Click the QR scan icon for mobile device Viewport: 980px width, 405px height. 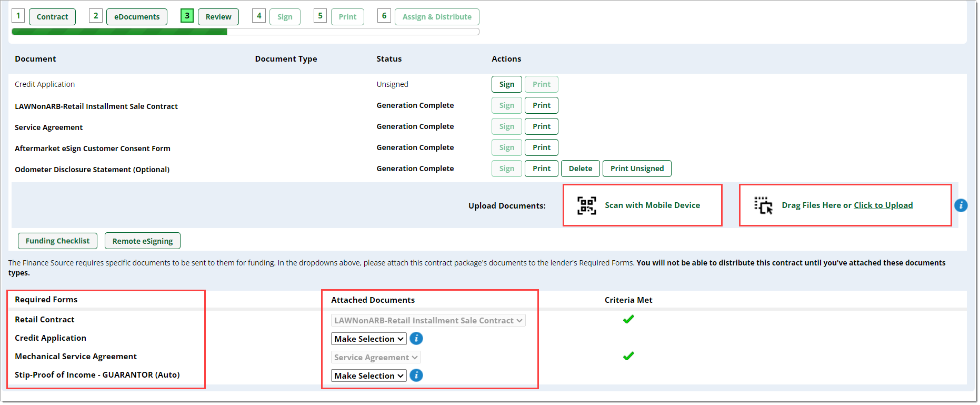586,205
